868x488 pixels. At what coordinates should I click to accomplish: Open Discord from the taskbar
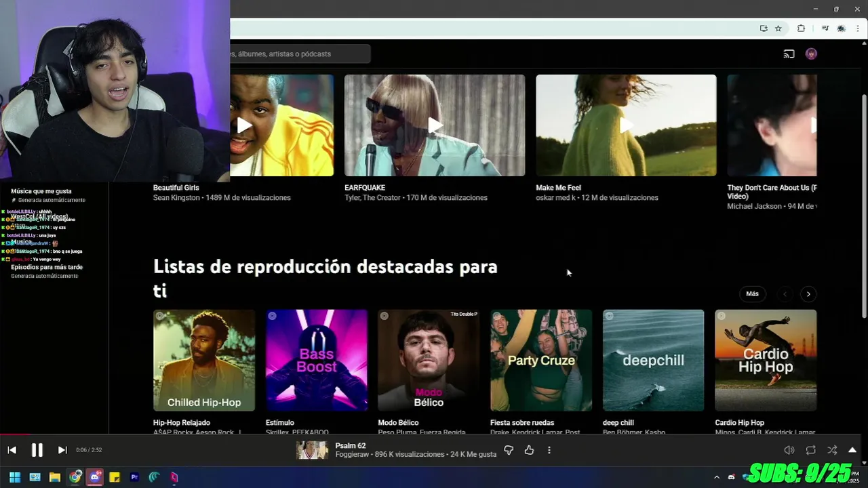point(95,477)
